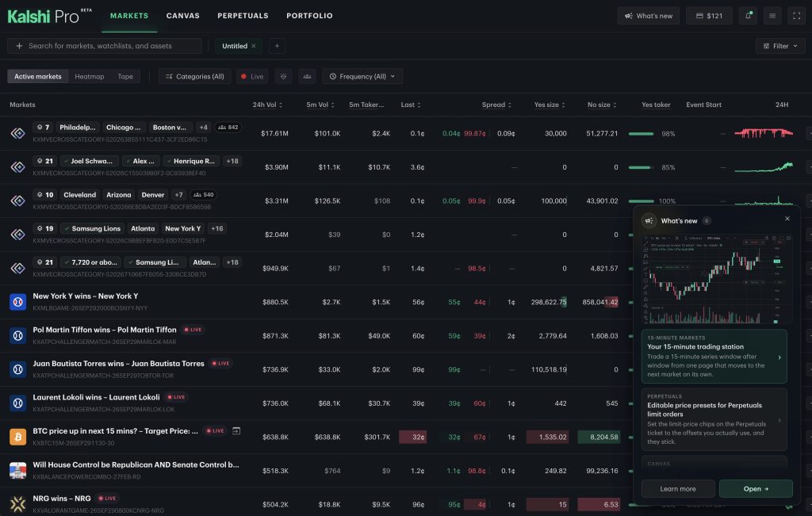Open the Frequency (All) dropdown

(x=362, y=77)
